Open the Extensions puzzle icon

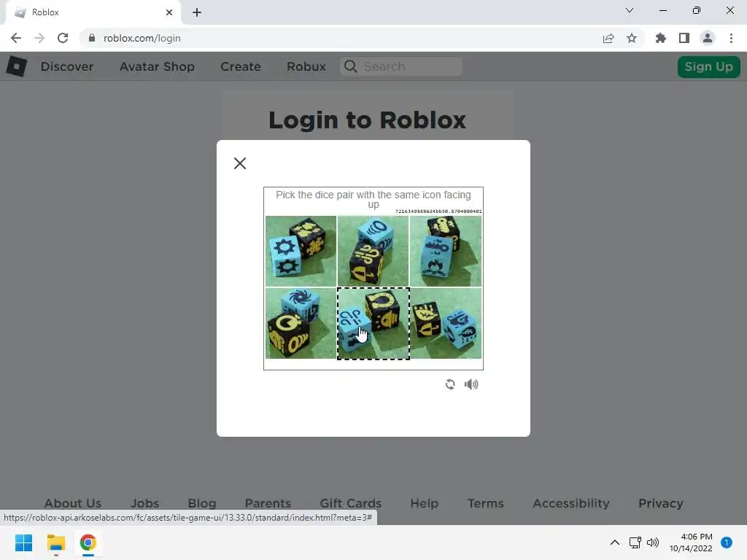pos(661,38)
